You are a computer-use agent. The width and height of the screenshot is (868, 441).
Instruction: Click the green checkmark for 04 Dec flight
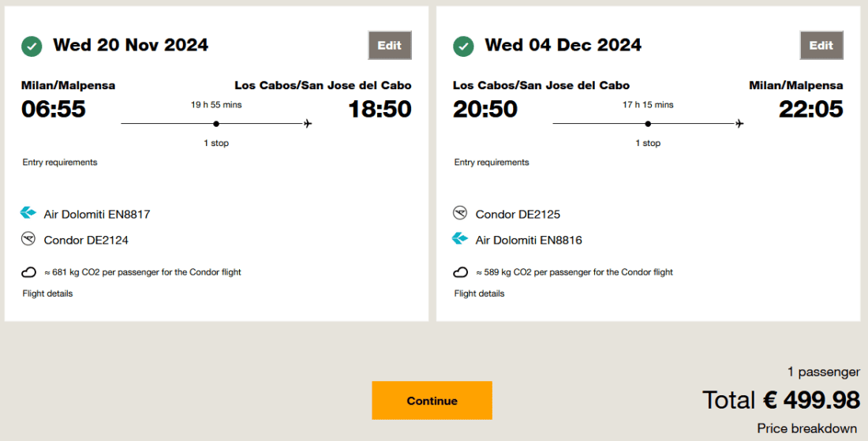point(463,46)
